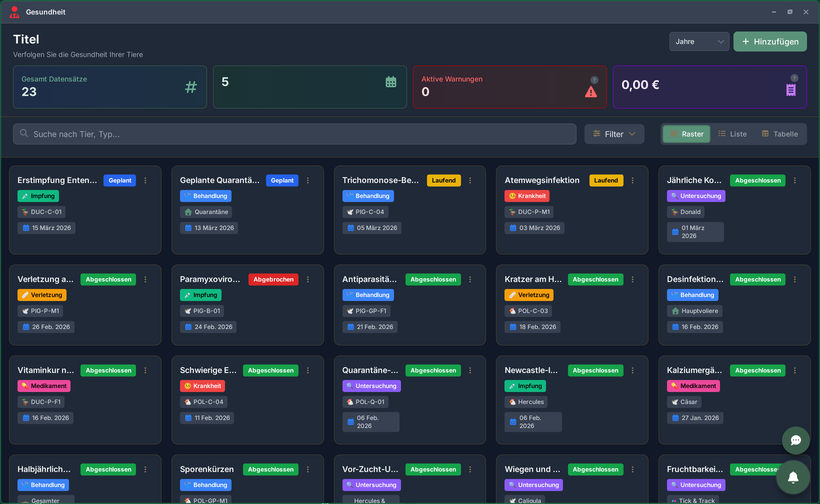The width and height of the screenshot is (820, 504).
Task: Click the Geplant status badge on Geplante Quarantäne
Action: pos(282,180)
